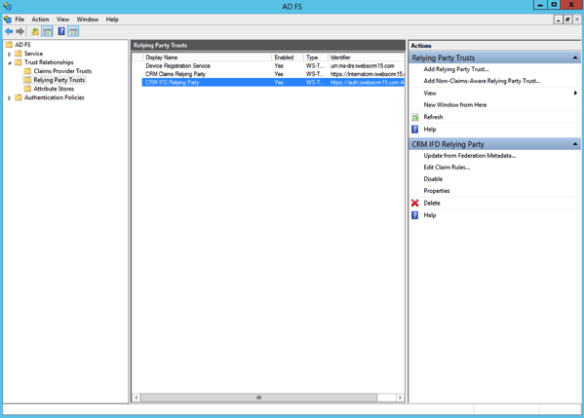Click New Window from Here action
Screen dimensions: 584x418
[455, 105]
